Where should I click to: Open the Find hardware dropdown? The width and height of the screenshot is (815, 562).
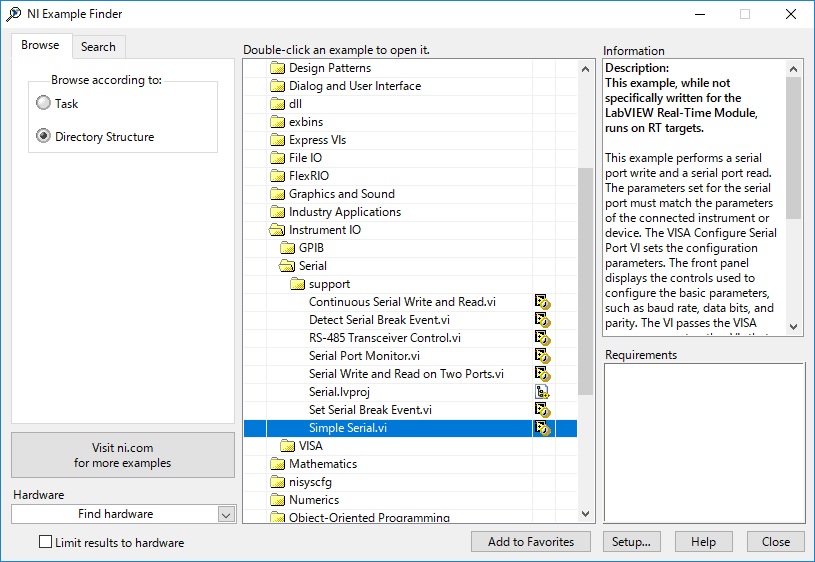tap(226, 515)
